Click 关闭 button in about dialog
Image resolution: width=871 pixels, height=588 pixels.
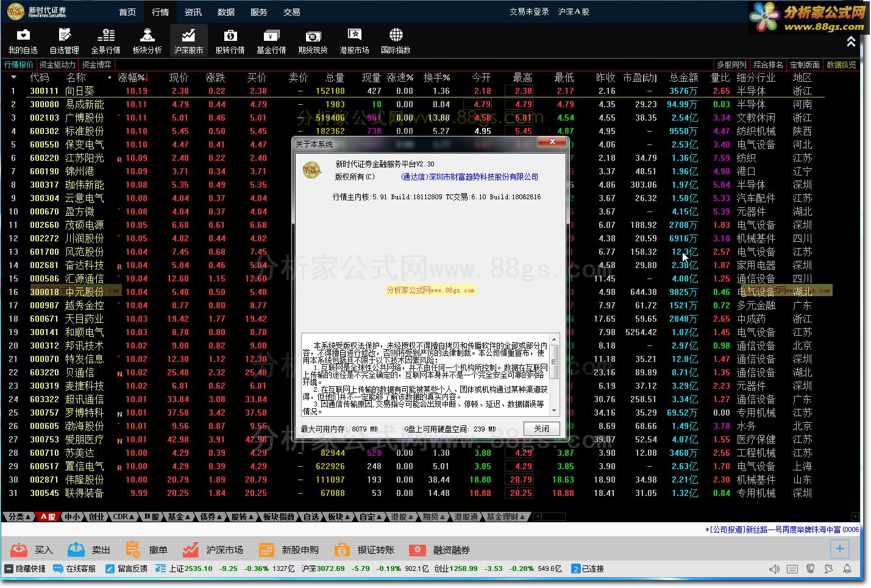(541, 428)
